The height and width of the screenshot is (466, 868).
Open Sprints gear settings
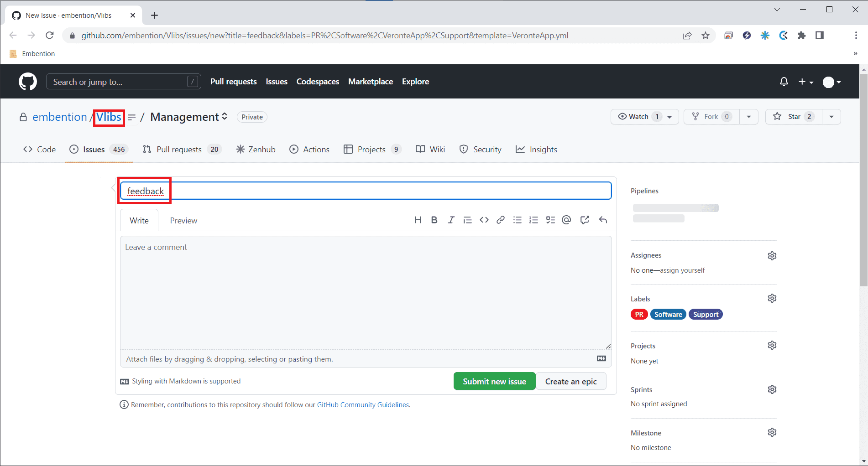[x=772, y=389]
